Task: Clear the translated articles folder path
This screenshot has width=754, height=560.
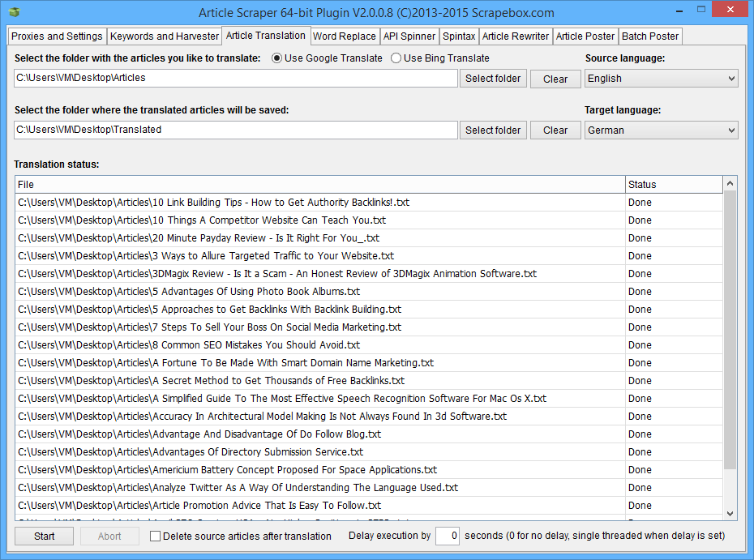Action: click(x=555, y=130)
